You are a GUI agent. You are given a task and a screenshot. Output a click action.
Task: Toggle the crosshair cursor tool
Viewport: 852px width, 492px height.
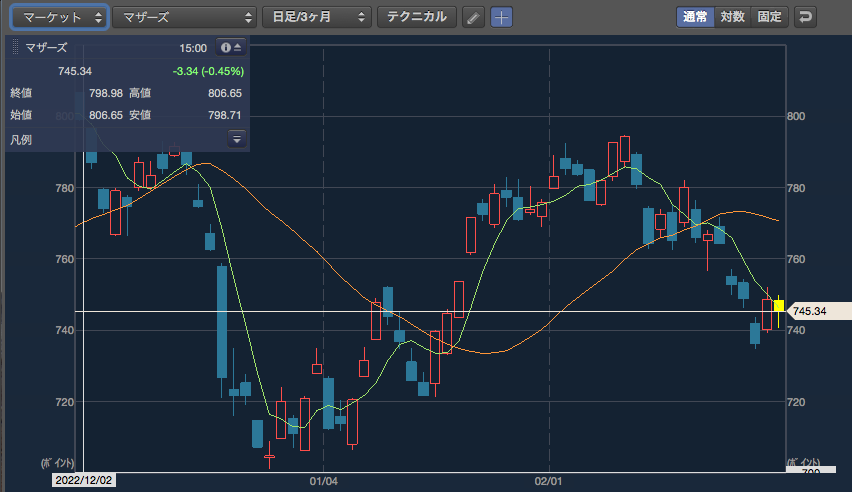[501, 17]
